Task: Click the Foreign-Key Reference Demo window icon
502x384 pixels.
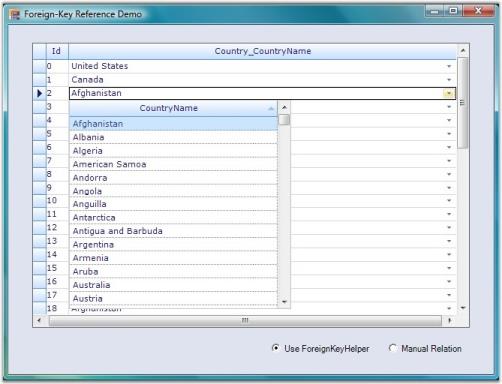Action: coord(15,14)
